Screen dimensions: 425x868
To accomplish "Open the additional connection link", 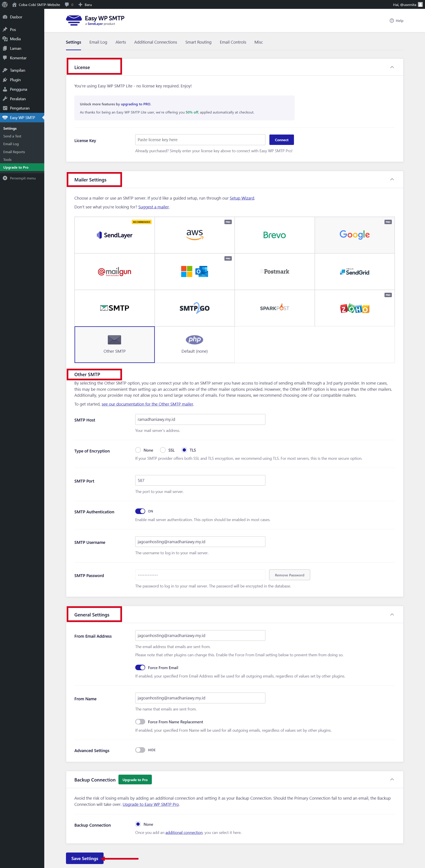I will [x=184, y=832].
